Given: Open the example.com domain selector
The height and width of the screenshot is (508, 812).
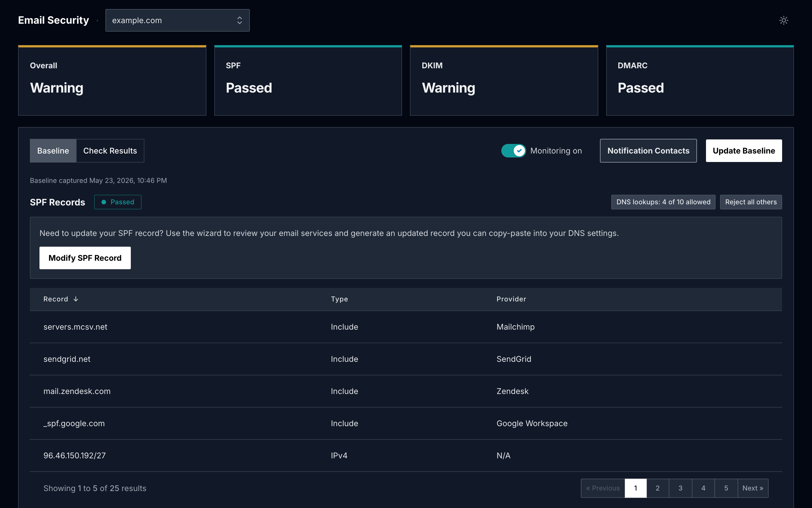Looking at the screenshot, I should 178,21.
